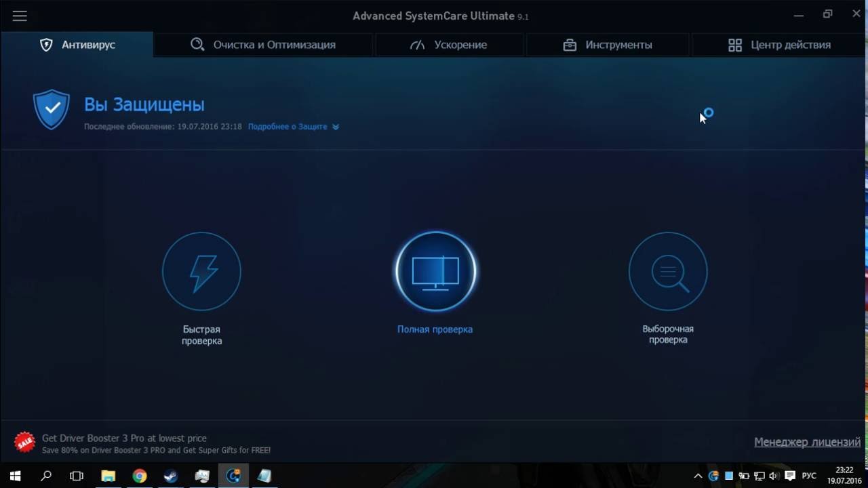
Task: Click Advanced SystemCare tray icon
Action: click(713, 476)
